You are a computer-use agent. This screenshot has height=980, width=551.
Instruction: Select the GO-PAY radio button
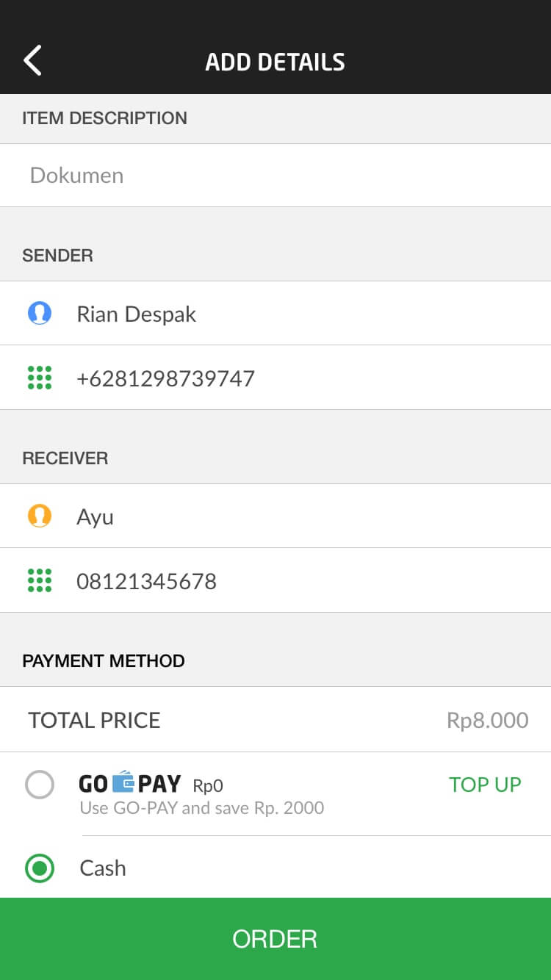40,785
